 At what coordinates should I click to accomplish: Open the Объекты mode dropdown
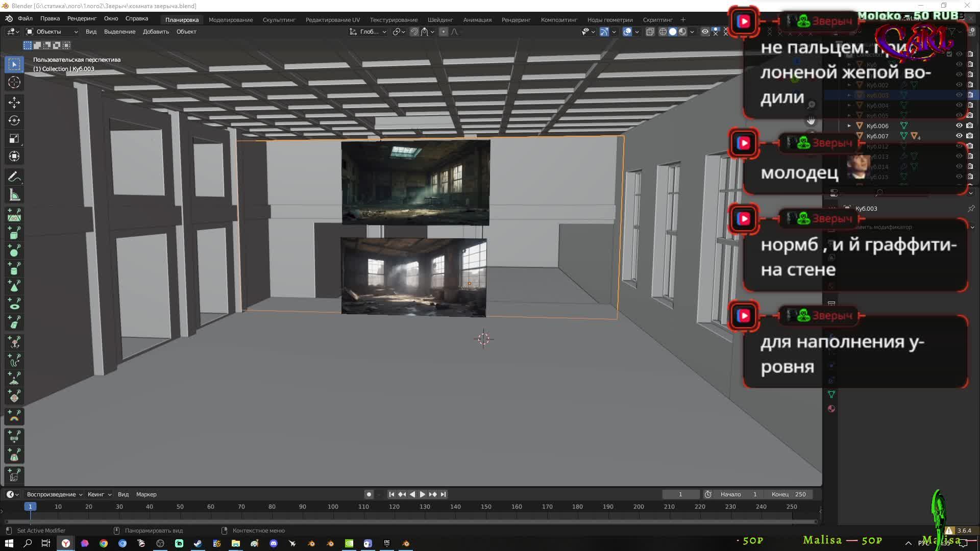(52, 32)
